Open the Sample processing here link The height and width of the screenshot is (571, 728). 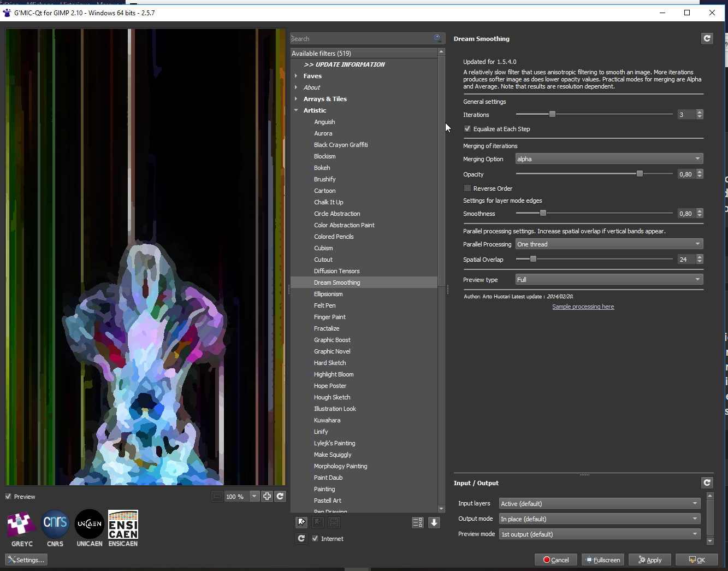[x=583, y=307]
